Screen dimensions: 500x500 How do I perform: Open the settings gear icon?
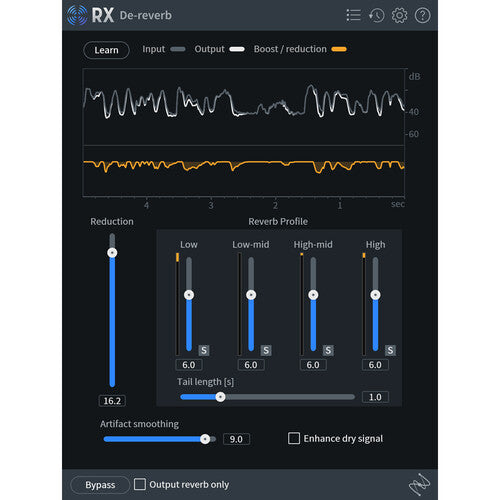click(x=399, y=15)
